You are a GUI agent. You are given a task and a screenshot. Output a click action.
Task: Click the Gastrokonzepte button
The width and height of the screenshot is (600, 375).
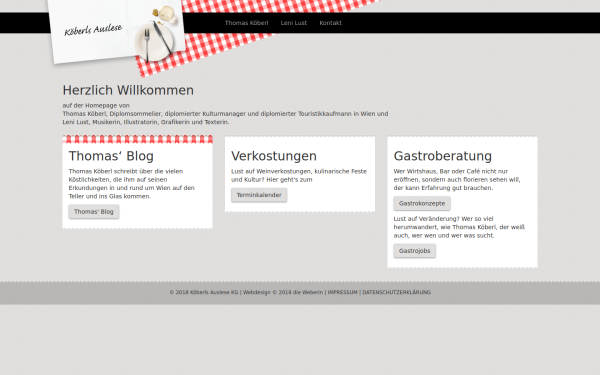pos(422,204)
